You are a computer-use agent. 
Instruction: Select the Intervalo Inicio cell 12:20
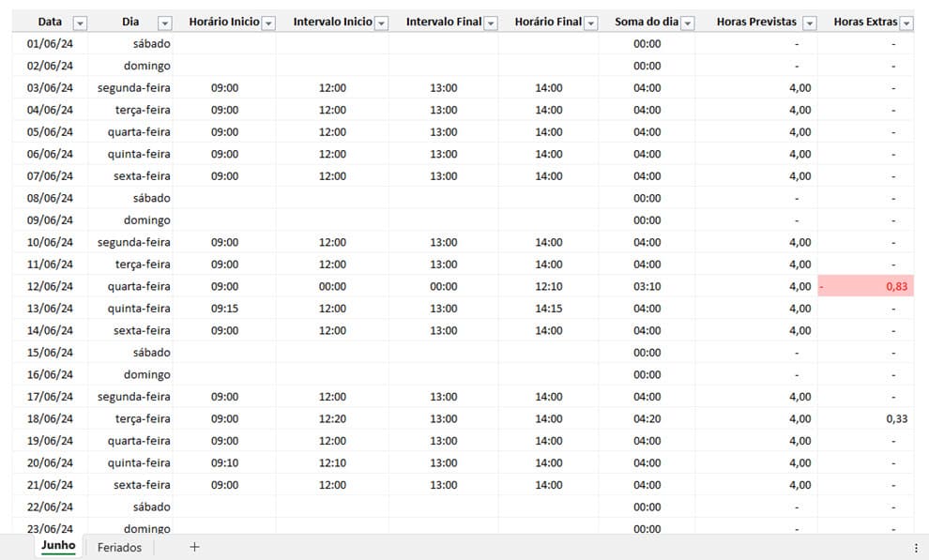click(x=332, y=418)
